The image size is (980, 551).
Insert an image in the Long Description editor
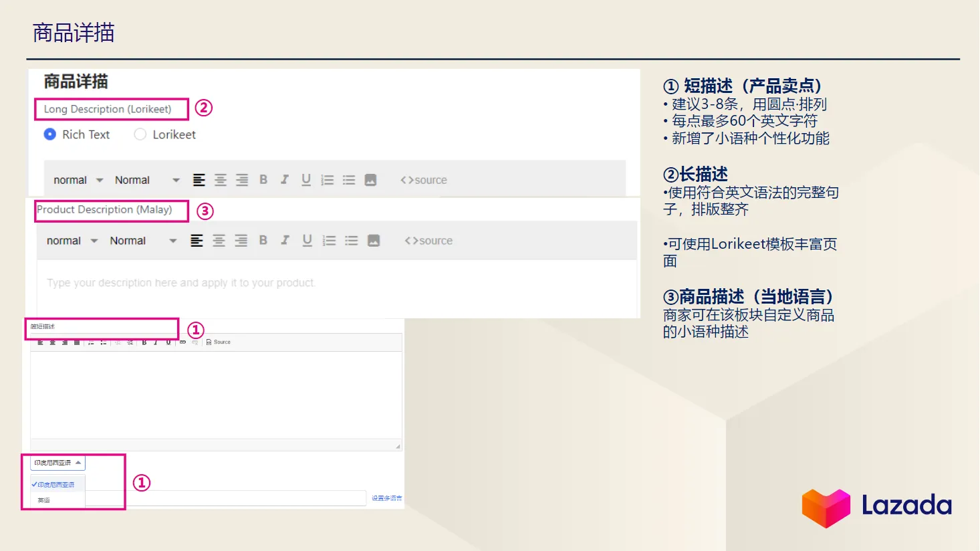point(371,179)
